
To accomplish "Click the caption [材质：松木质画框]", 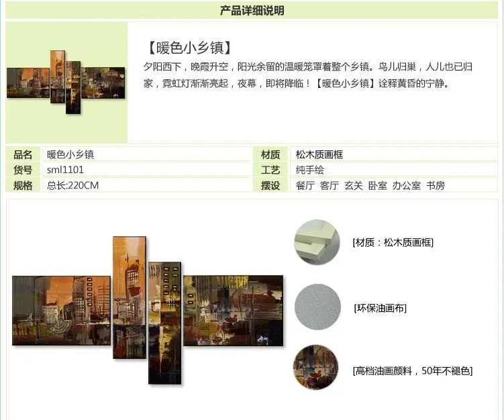I will (393, 242).
